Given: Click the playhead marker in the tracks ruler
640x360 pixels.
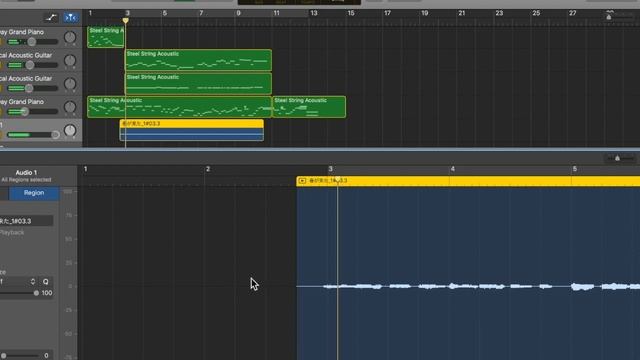Looking at the screenshot, I should [126, 20].
